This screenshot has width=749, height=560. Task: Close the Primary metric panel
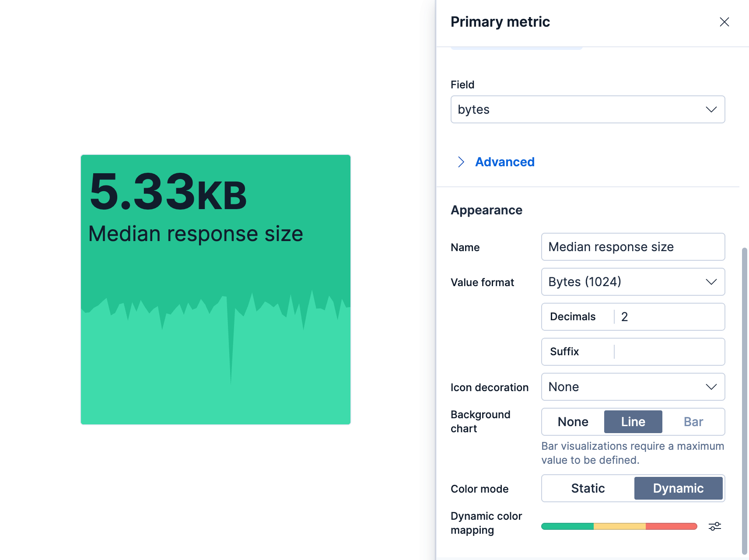coord(724,22)
